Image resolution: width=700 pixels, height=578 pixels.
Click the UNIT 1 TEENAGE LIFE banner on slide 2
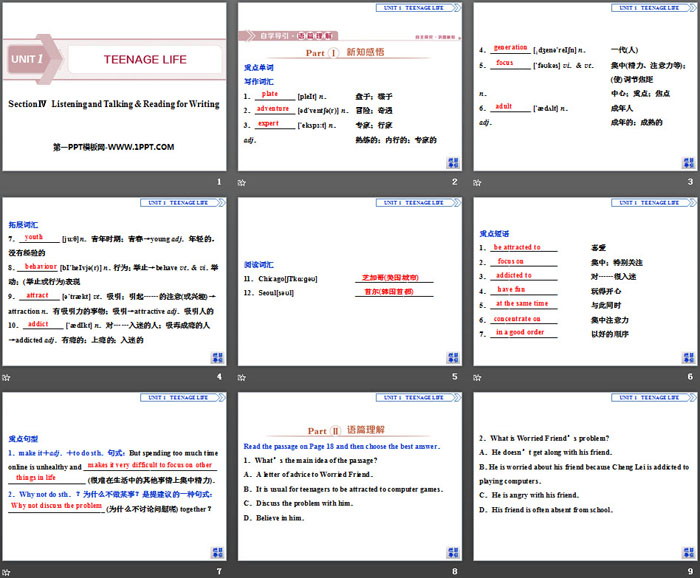click(x=418, y=8)
